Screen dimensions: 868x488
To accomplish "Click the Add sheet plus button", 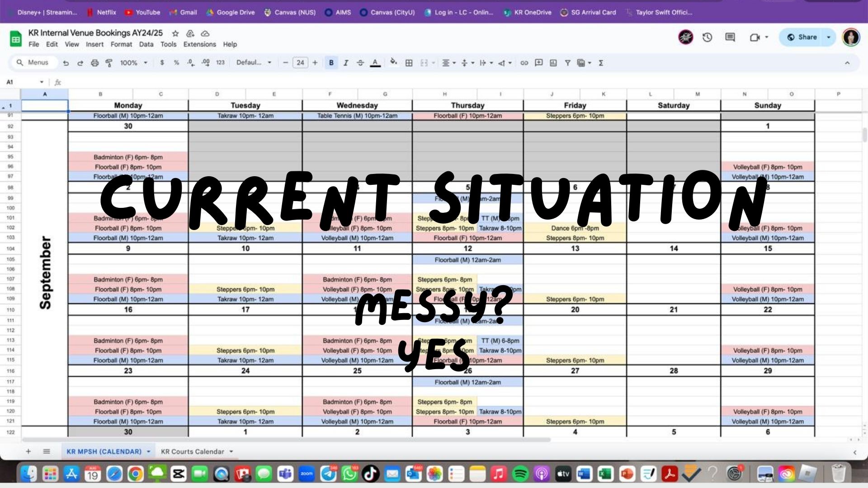I will coord(28,451).
